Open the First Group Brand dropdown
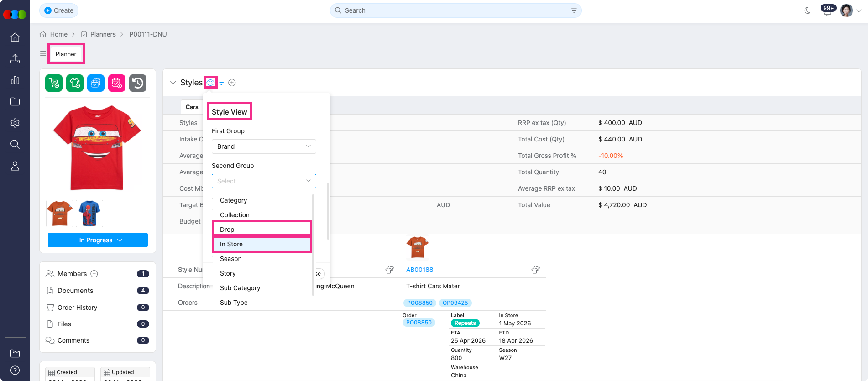 pyautogui.click(x=264, y=146)
